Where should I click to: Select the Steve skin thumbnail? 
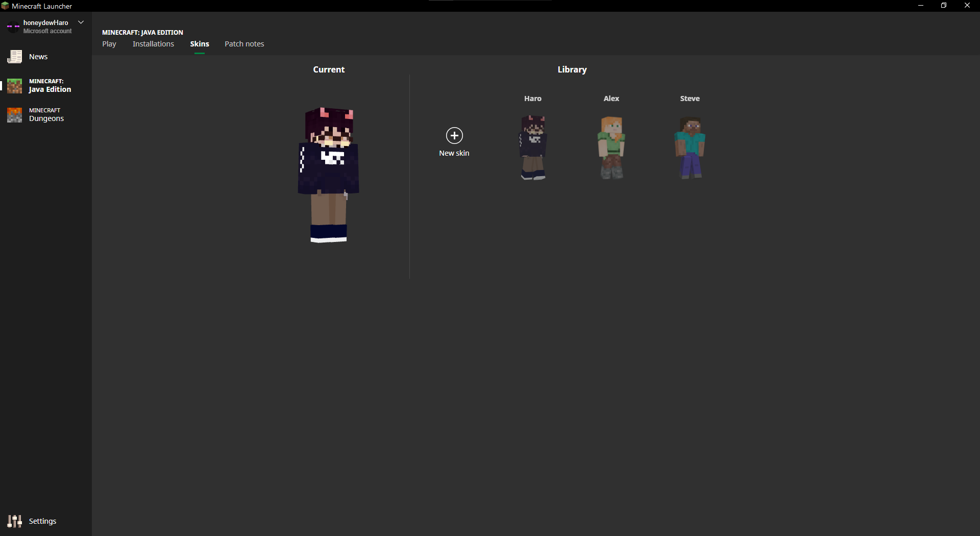pyautogui.click(x=690, y=148)
